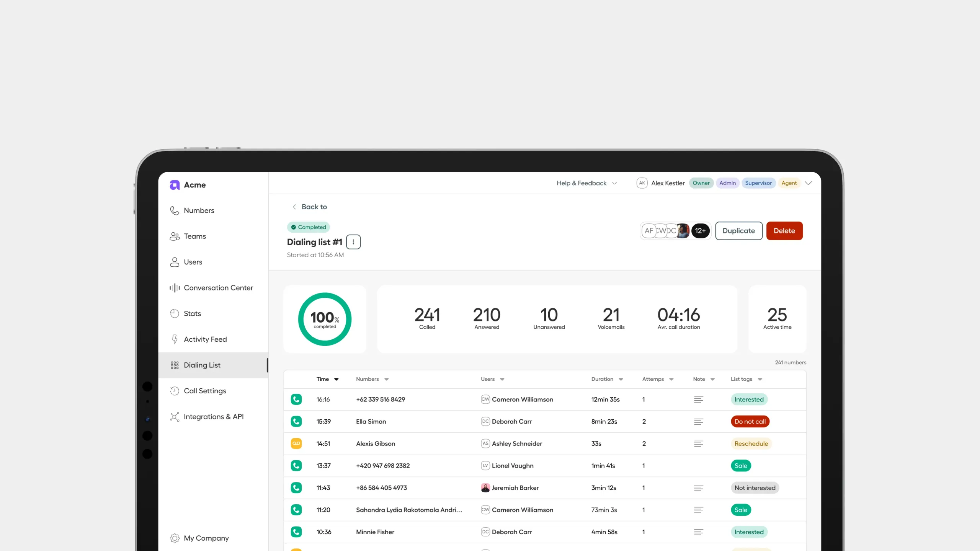
Task: Click the Duplicate button
Action: (739, 231)
